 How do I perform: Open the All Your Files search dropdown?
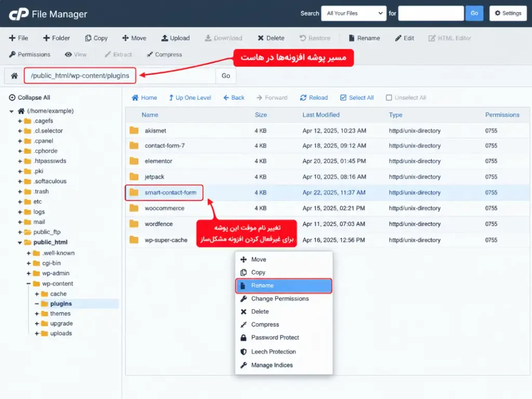[353, 13]
